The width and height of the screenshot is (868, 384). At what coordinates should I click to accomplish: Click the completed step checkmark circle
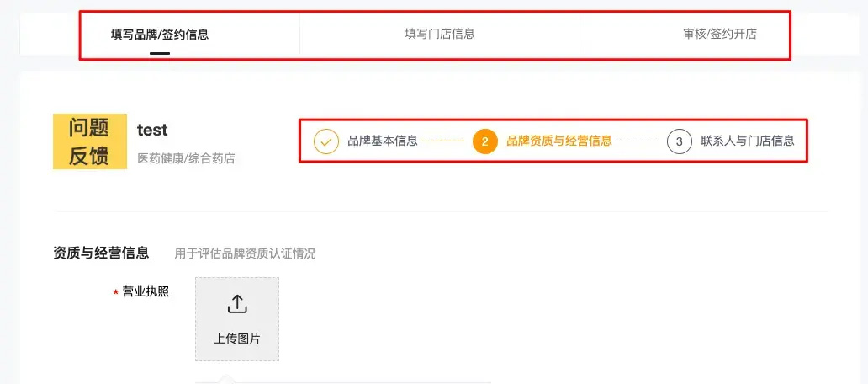[x=326, y=141]
